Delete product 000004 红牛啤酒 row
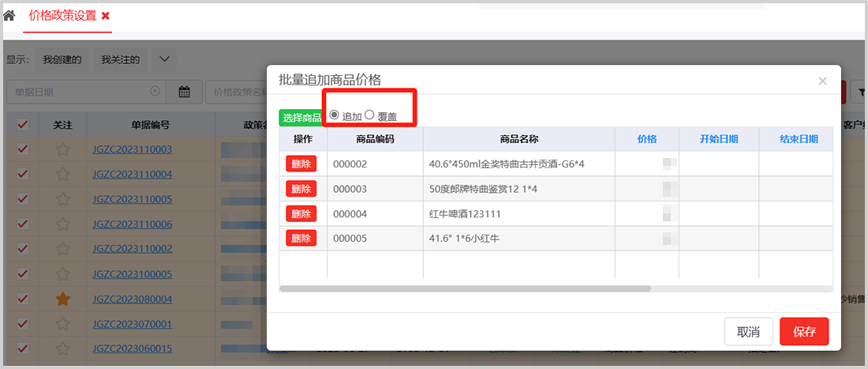Image resolution: width=868 pixels, height=369 pixels. [x=301, y=213]
